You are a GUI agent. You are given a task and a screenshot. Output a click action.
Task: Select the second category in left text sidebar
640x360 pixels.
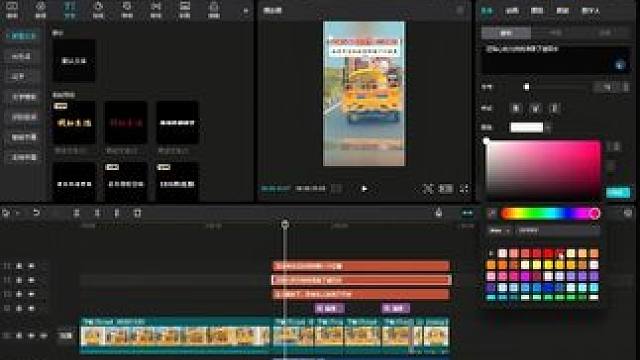tap(21, 56)
